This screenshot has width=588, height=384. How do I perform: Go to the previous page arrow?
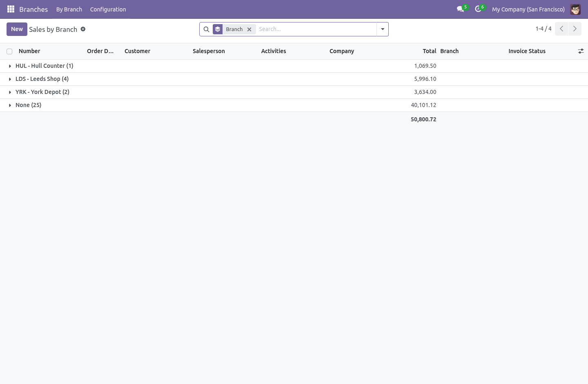tap(561, 29)
